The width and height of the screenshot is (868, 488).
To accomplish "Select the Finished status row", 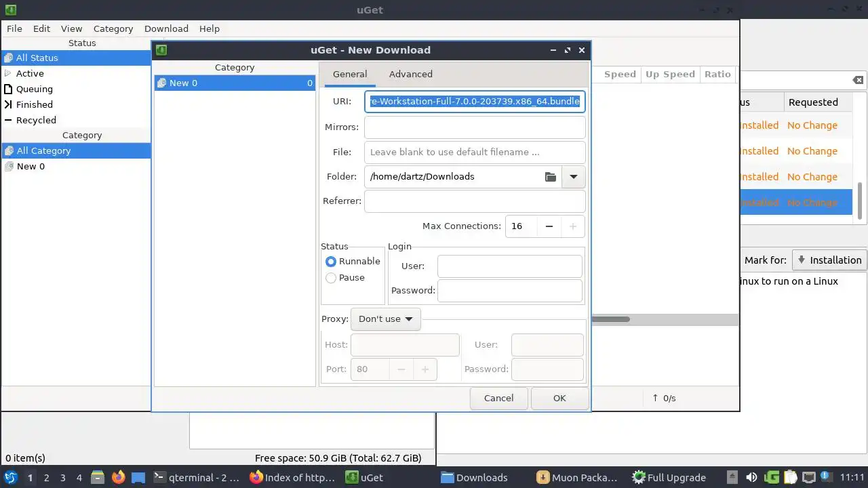I will pyautogui.click(x=76, y=104).
